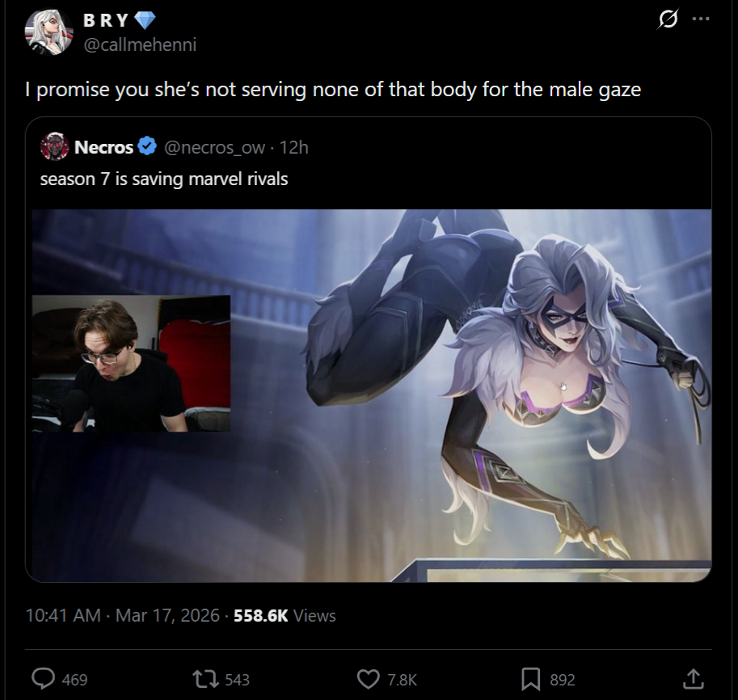Screen dimensions: 738x700
Task: Like the post with the heart icon
Action: point(368,679)
